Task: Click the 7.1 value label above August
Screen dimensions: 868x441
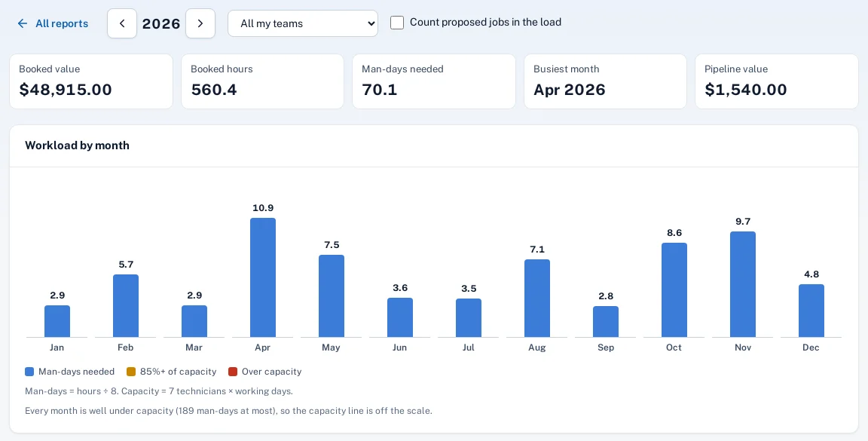Action: (x=537, y=250)
